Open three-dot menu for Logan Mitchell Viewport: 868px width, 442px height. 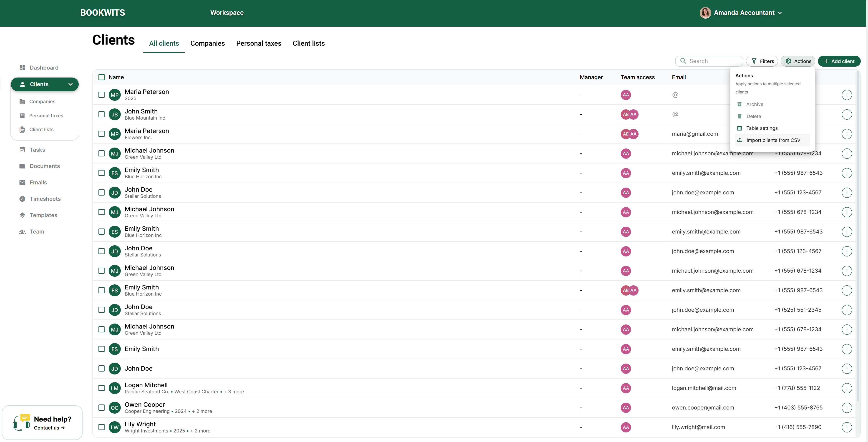[846, 388]
